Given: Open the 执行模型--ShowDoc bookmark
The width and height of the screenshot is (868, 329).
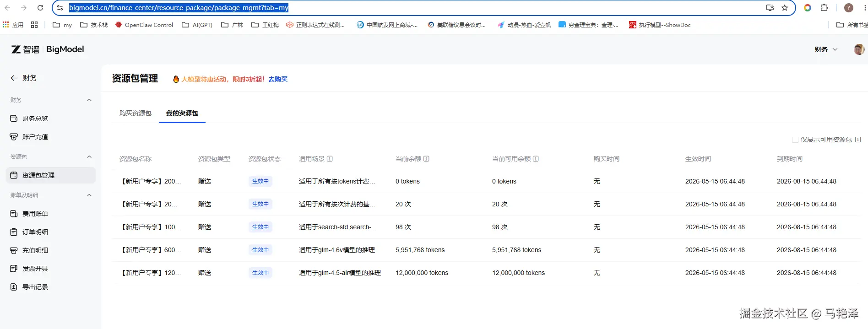Looking at the screenshot, I should click(660, 25).
